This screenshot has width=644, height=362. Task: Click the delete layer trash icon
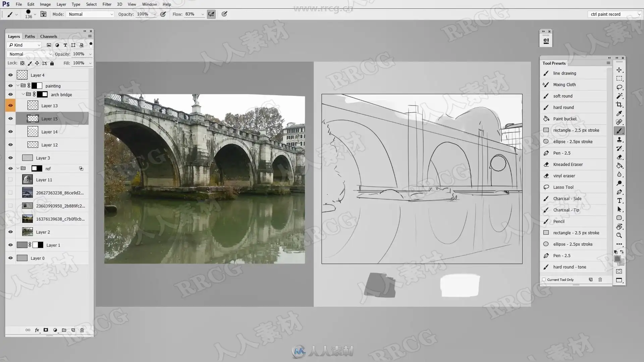[82, 330]
